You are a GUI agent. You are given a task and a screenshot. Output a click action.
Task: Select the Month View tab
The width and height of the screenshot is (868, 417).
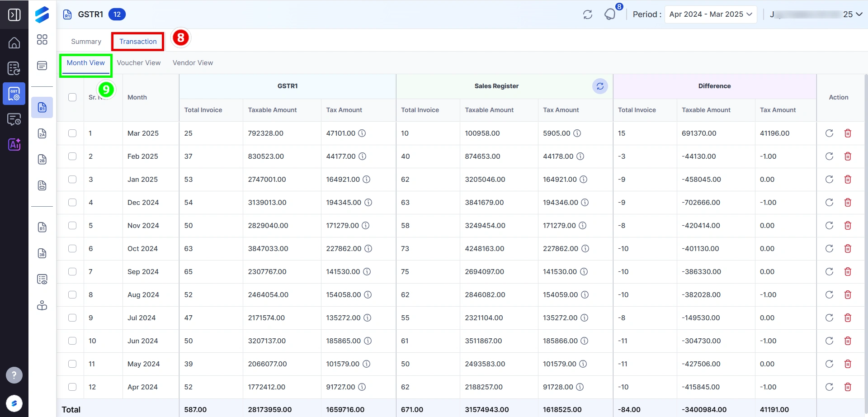(86, 63)
